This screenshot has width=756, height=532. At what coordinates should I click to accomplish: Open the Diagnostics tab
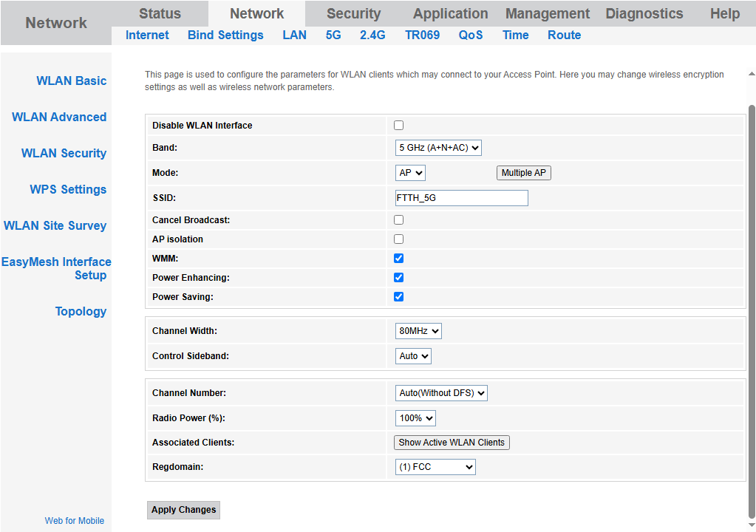point(644,14)
